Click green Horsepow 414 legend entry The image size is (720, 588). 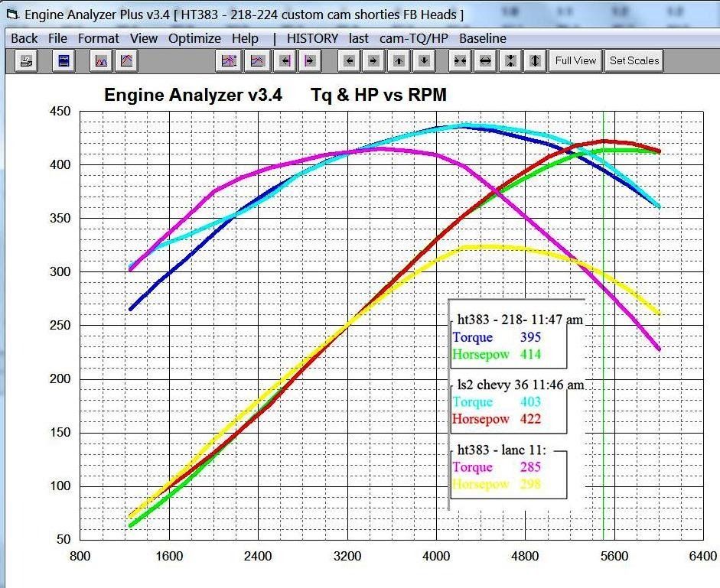[497, 354]
